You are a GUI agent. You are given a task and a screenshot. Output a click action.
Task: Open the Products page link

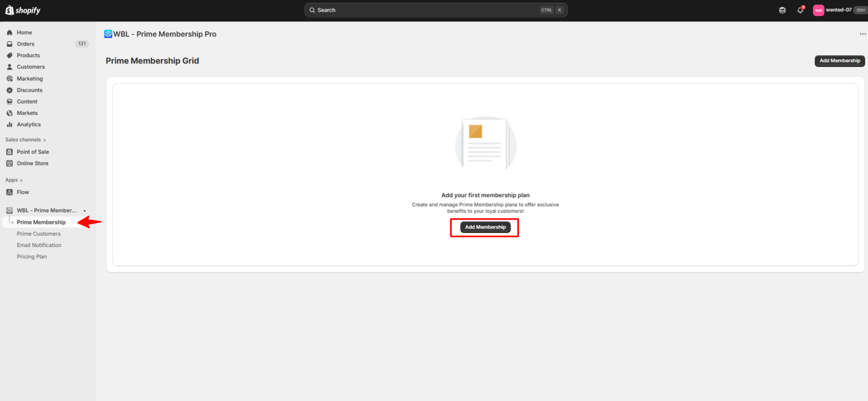pos(28,55)
